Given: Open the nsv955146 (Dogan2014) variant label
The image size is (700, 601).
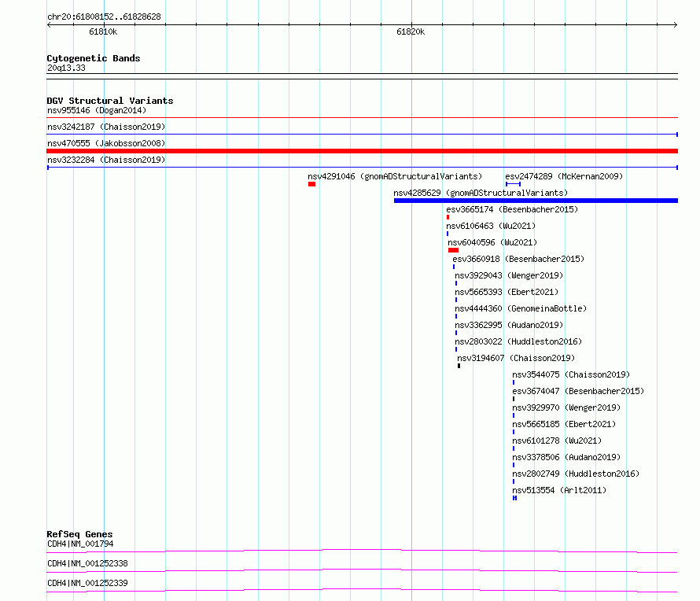Looking at the screenshot, I should [x=97, y=110].
